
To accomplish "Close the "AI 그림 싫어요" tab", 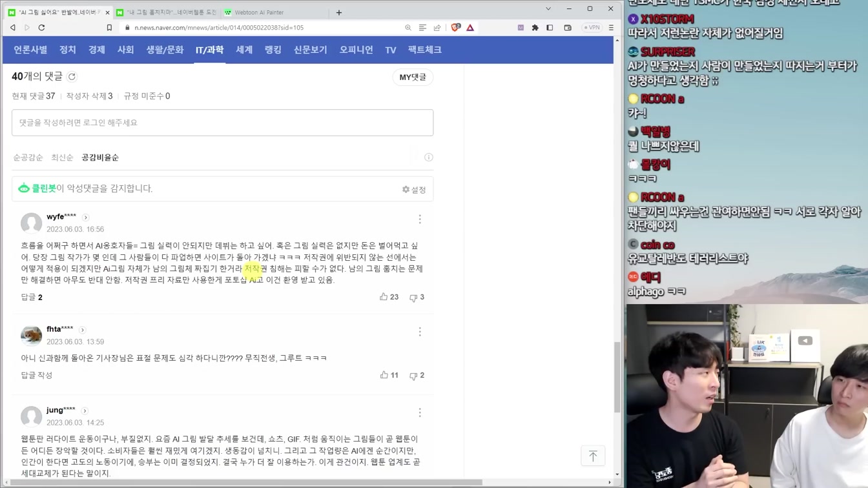I will pos(107,12).
